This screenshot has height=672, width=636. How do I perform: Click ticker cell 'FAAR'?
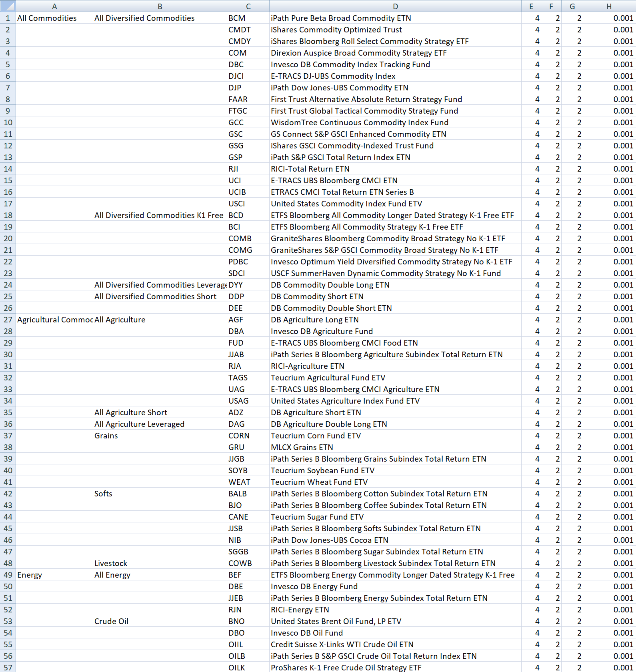(248, 99)
